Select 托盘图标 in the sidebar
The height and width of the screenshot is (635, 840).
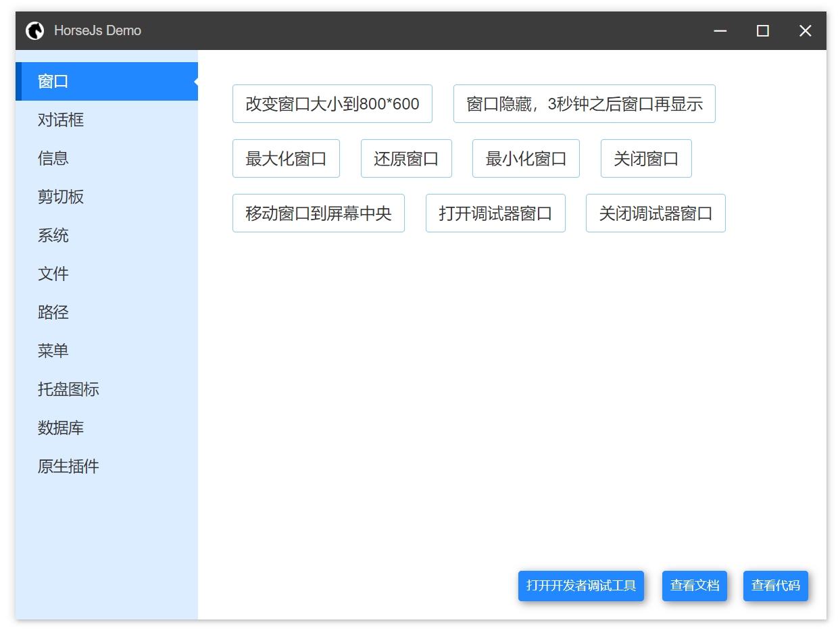point(107,390)
